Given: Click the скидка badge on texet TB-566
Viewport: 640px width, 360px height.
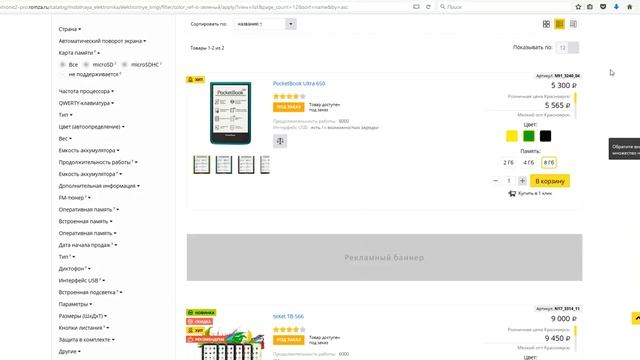Looking at the screenshot, I should (200, 321).
